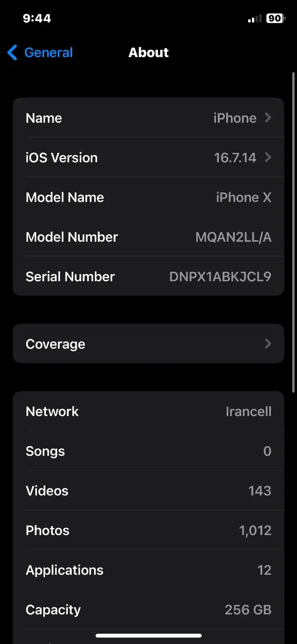Tap the clock showing 9:44
The width and height of the screenshot is (297, 644).
pos(37,18)
